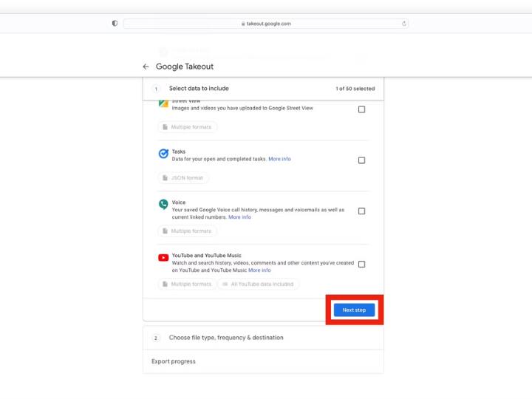Image resolution: width=532 pixels, height=399 pixels.
Task: Expand Select data to include step header
Action: 263,89
